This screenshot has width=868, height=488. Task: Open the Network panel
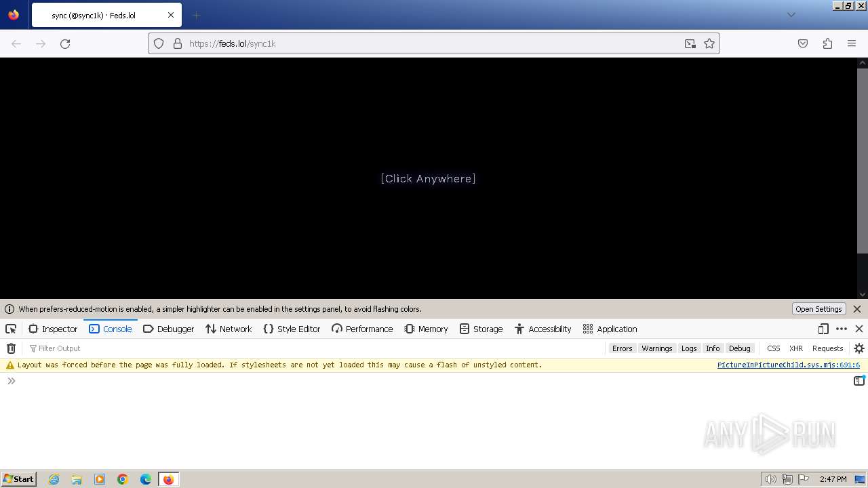229,329
